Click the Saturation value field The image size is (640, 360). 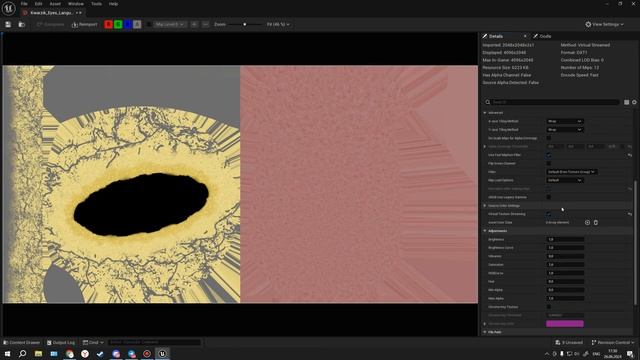pyautogui.click(x=565, y=264)
